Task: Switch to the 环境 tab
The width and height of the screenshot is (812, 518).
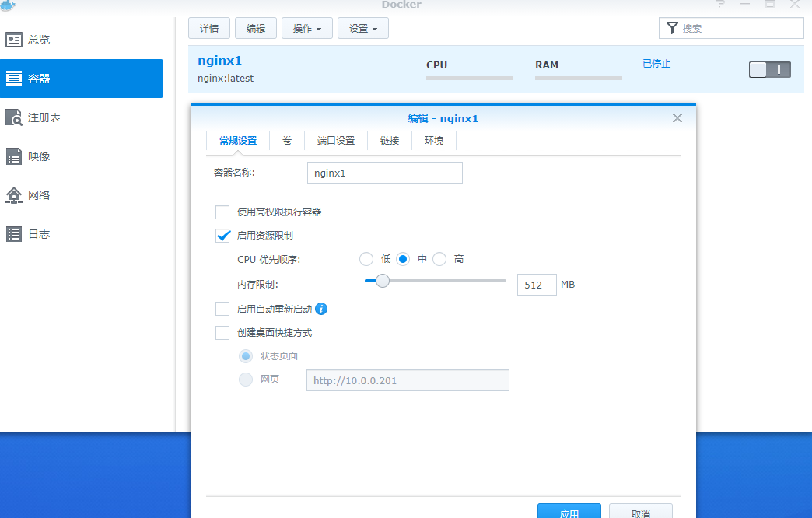Action: pyautogui.click(x=433, y=140)
